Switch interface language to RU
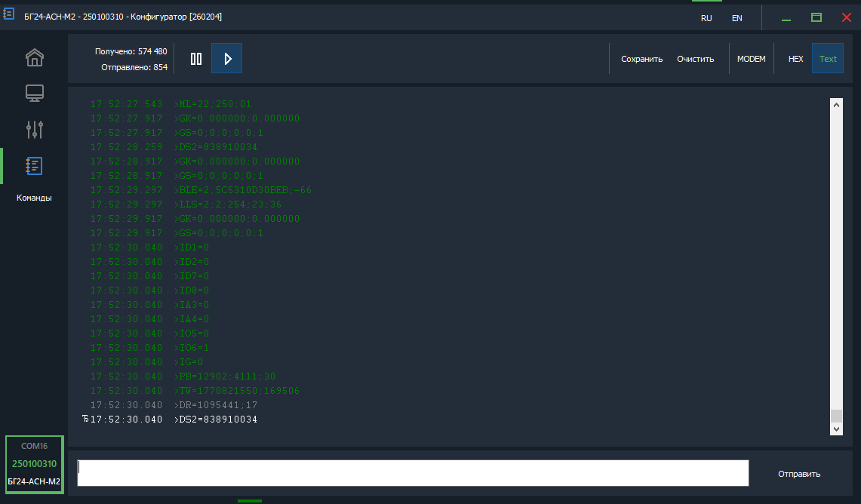Screen dimensions: 861x504 point(706,18)
